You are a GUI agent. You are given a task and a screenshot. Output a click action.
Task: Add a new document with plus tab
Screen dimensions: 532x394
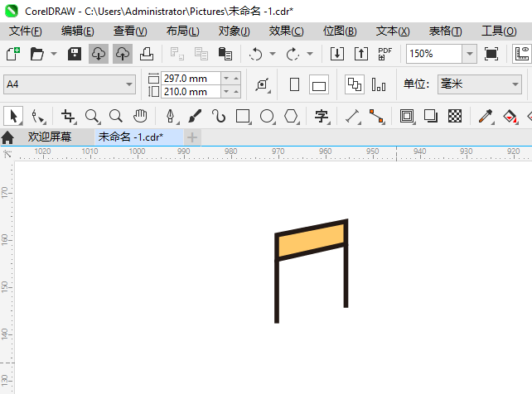tap(192, 137)
